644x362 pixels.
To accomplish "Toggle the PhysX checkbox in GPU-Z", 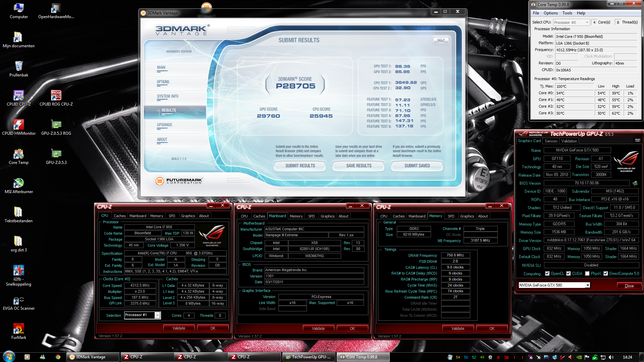I will [x=587, y=274].
